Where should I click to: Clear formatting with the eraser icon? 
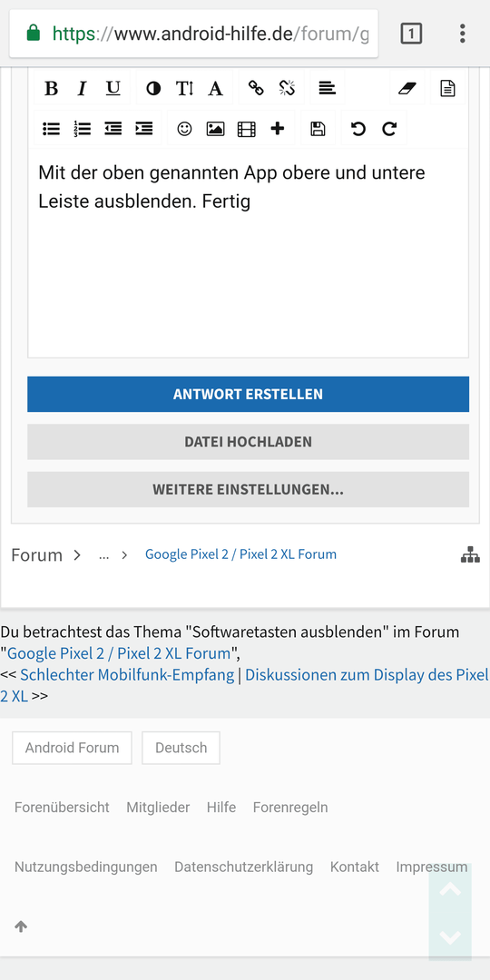coord(407,88)
